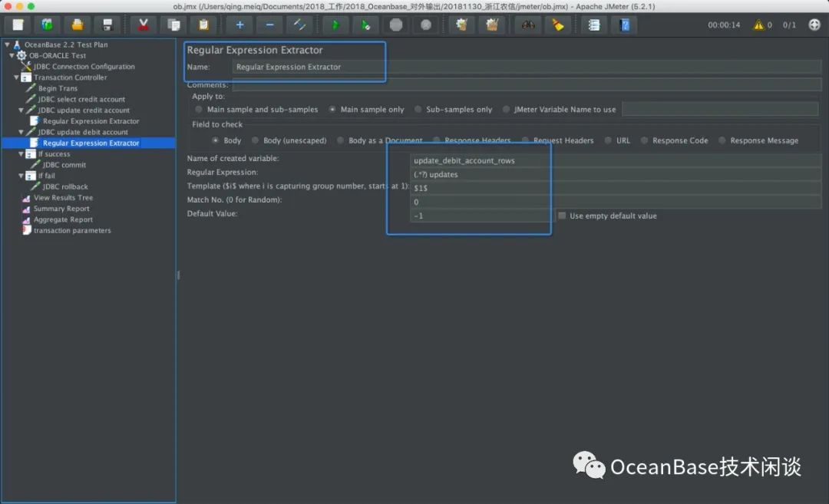
Task: Enable 'Use empty default value' checkbox
Action: (x=563, y=216)
